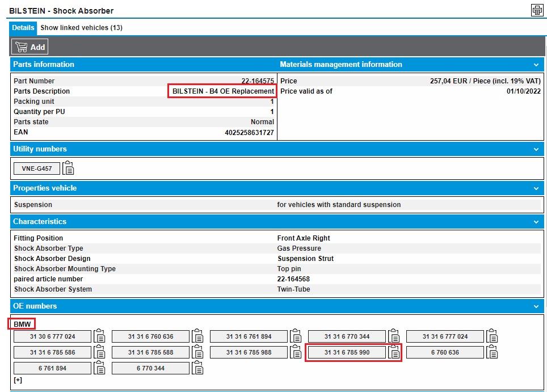Viewport: 547px width, 392px height.
Task: Select the part number 22-164575
Action: pyautogui.click(x=258, y=81)
